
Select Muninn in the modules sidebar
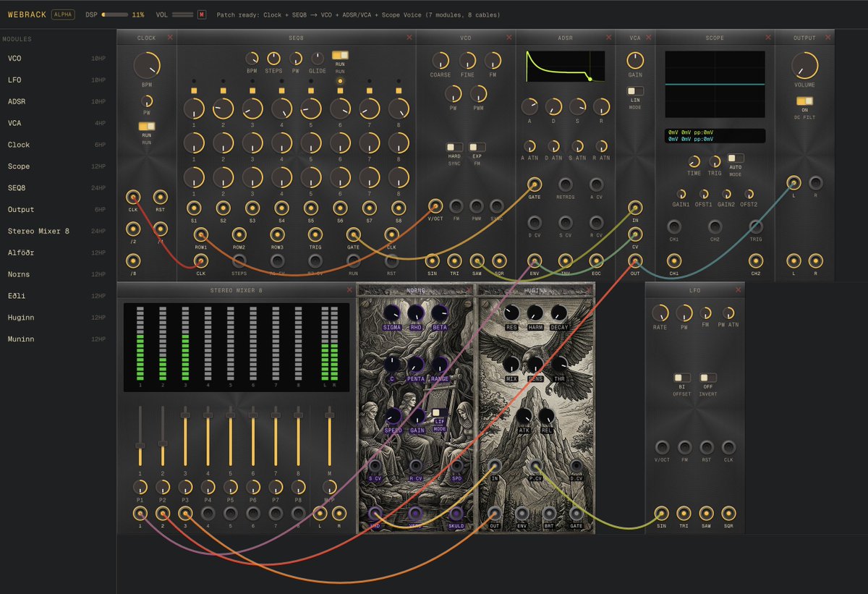tap(58, 339)
